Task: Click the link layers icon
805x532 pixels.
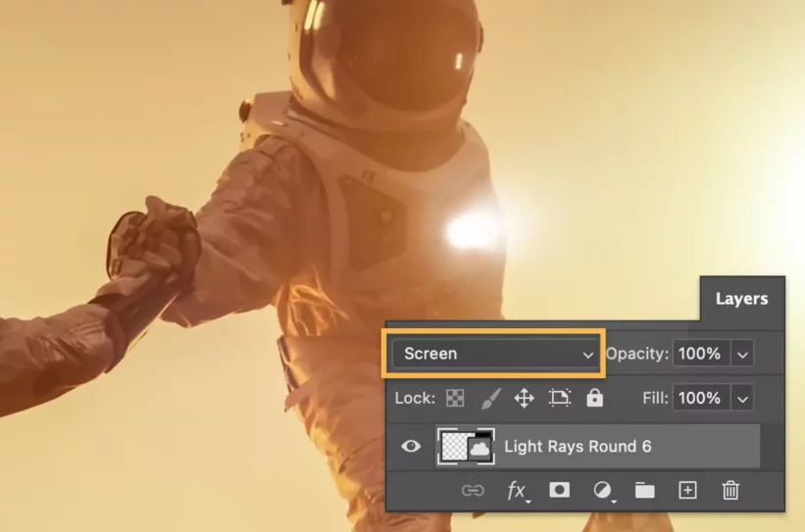Action: pos(473,491)
